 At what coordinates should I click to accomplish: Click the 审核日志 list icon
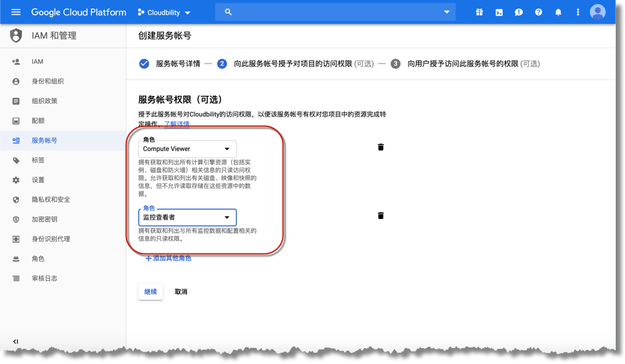pyautogui.click(x=16, y=279)
